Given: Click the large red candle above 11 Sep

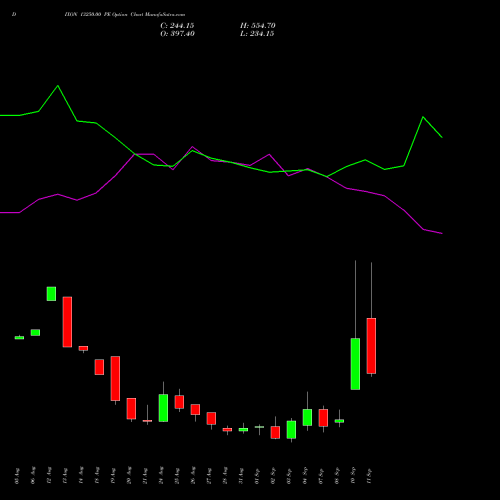Looking at the screenshot, I should [x=371, y=346].
